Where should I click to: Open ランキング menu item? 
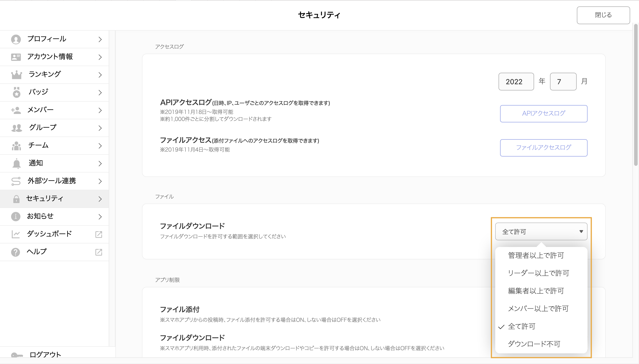click(54, 75)
